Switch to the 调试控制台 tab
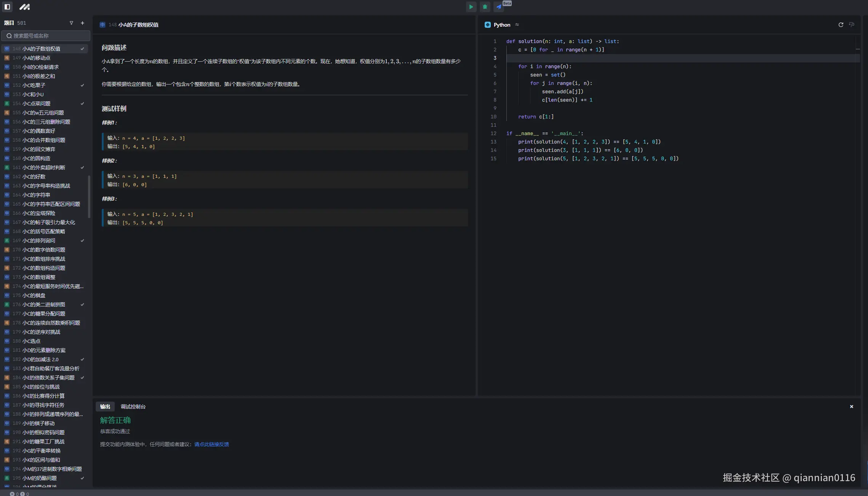The image size is (868, 496). click(133, 407)
